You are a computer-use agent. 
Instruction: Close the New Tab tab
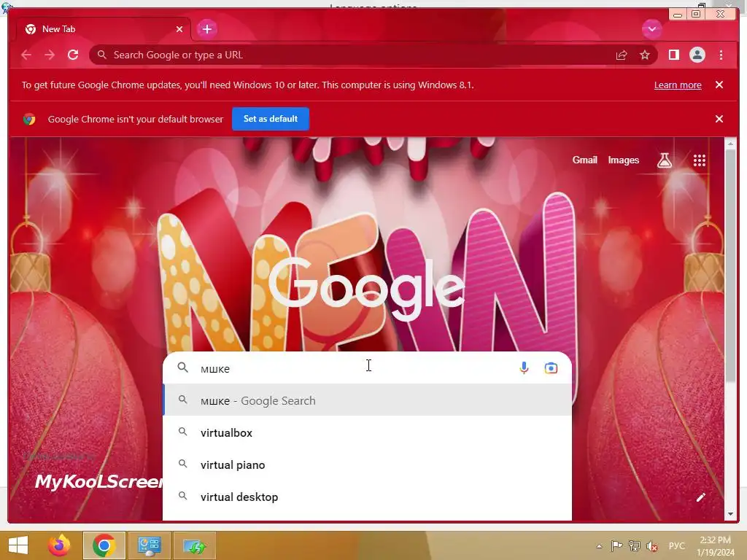click(x=179, y=29)
